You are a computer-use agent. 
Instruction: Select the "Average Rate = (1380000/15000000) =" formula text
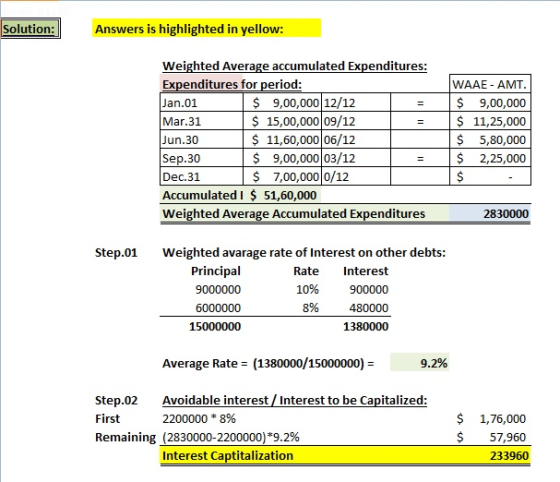268,363
